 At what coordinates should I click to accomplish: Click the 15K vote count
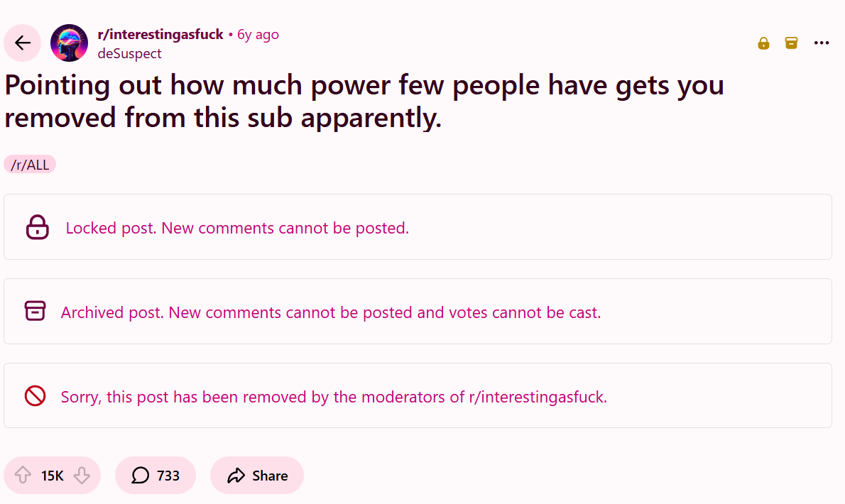pyautogui.click(x=50, y=475)
